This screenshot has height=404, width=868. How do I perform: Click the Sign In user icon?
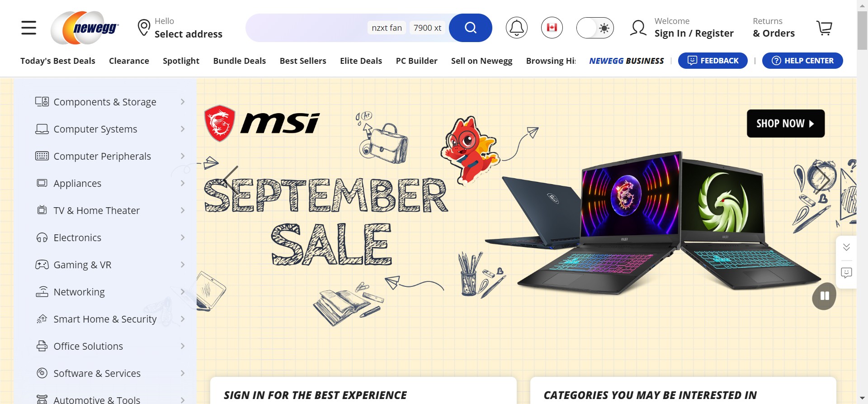[638, 28]
